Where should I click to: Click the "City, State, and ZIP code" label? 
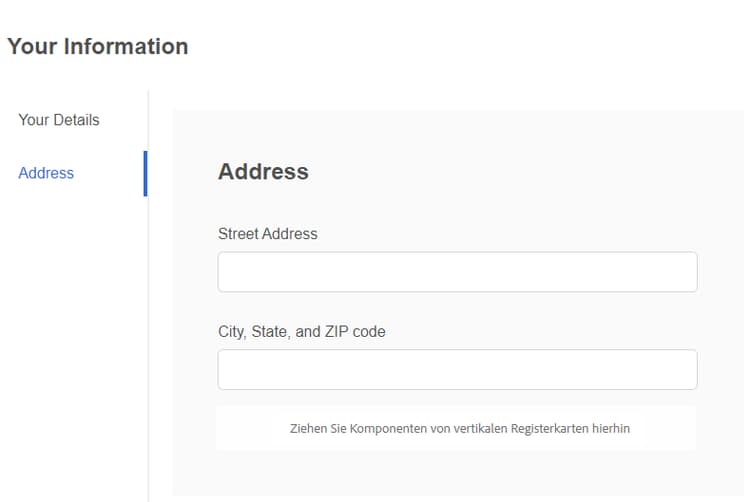(x=301, y=331)
